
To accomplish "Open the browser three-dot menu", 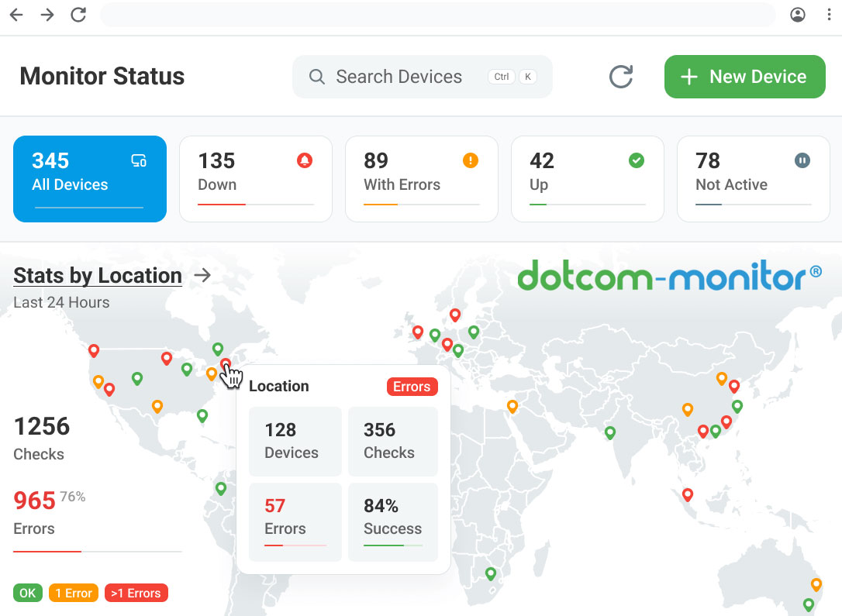I will point(829,15).
